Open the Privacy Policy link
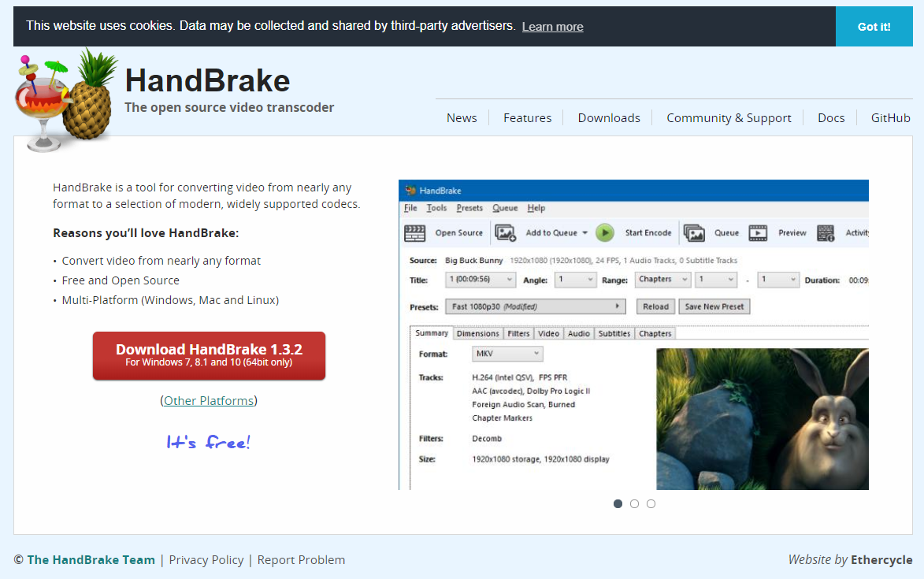The height and width of the screenshot is (579, 924). pyautogui.click(x=206, y=560)
